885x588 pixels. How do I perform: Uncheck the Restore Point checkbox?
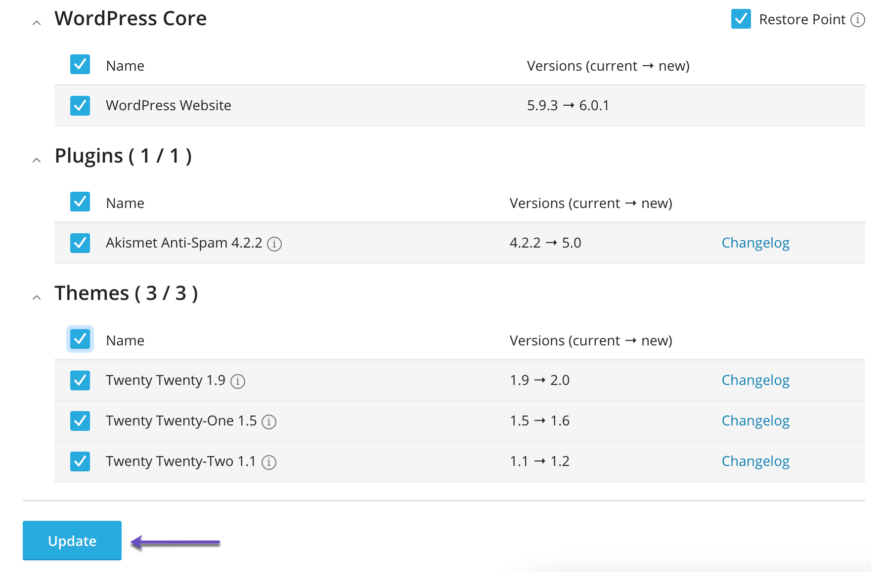coord(741,19)
